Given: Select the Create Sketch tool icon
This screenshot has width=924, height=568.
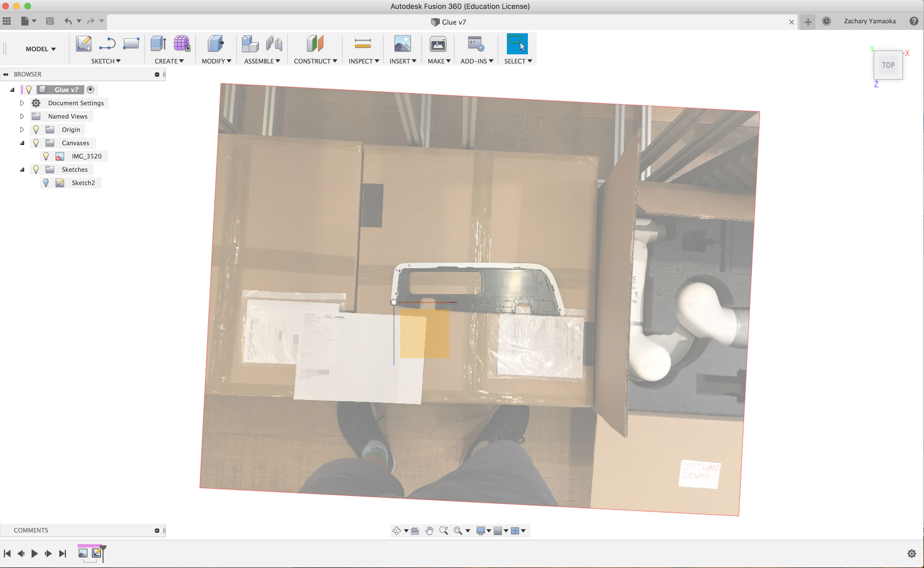Looking at the screenshot, I should coord(84,44).
